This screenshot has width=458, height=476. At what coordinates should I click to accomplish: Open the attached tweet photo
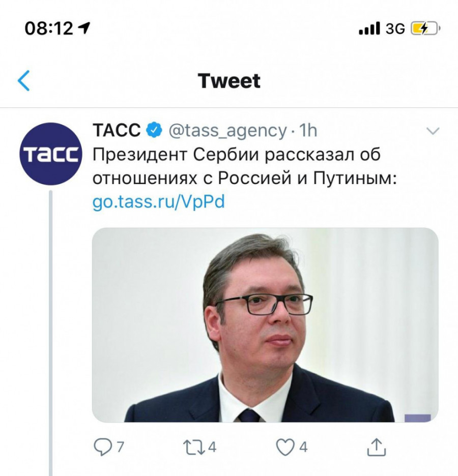pyautogui.click(x=265, y=324)
